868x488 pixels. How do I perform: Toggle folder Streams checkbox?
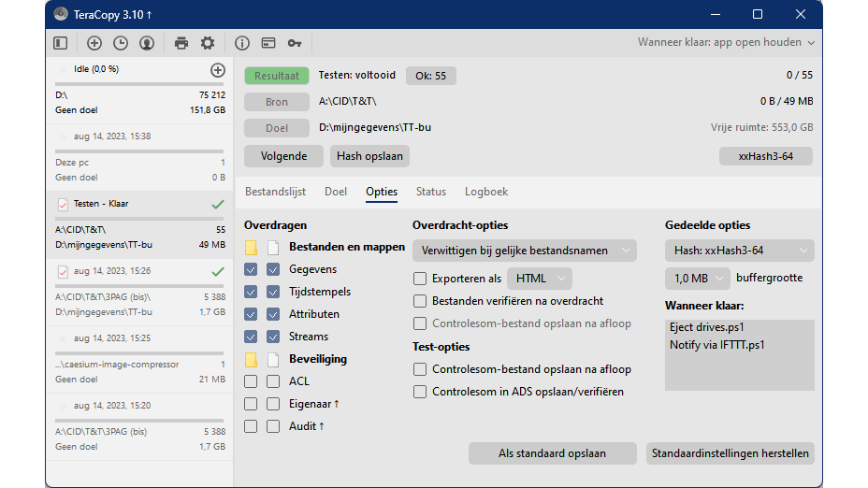tap(251, 337)
